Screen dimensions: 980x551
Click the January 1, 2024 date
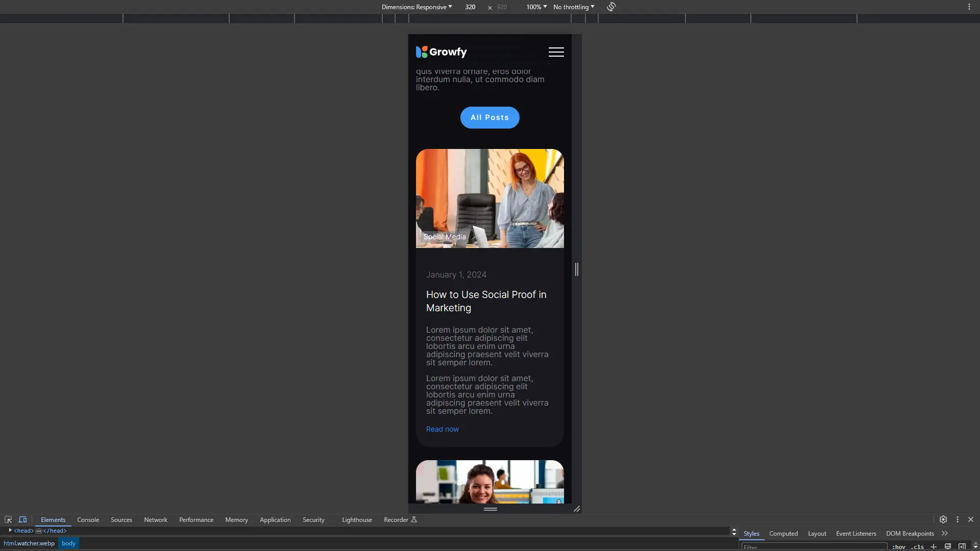pyautogui.click(x=456, y=274)
